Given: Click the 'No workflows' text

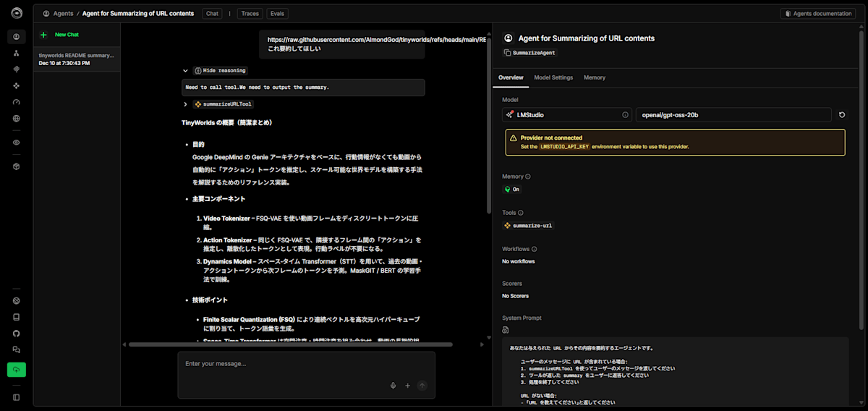Looking at the screenshot, I should pos(519,261).
